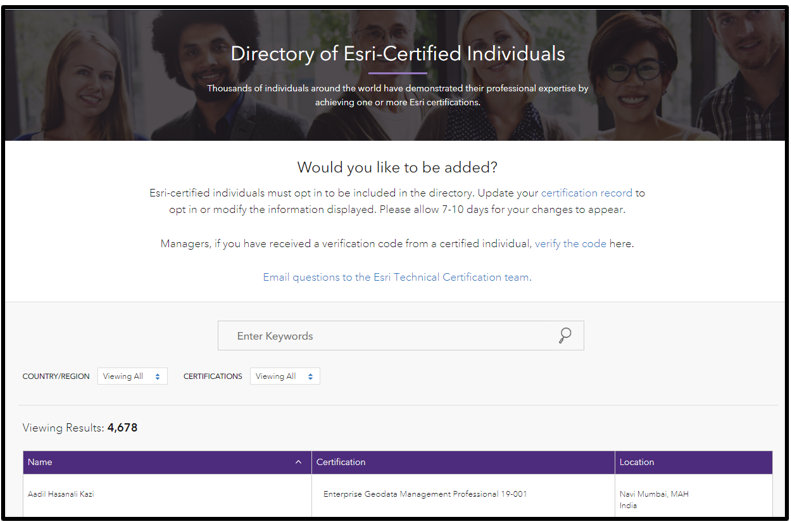Image resolution: width=791 pixels, height=521 pixels.
Task: Click the Directory of Esri-Certified Individuals heading
Action: [397, 54]
